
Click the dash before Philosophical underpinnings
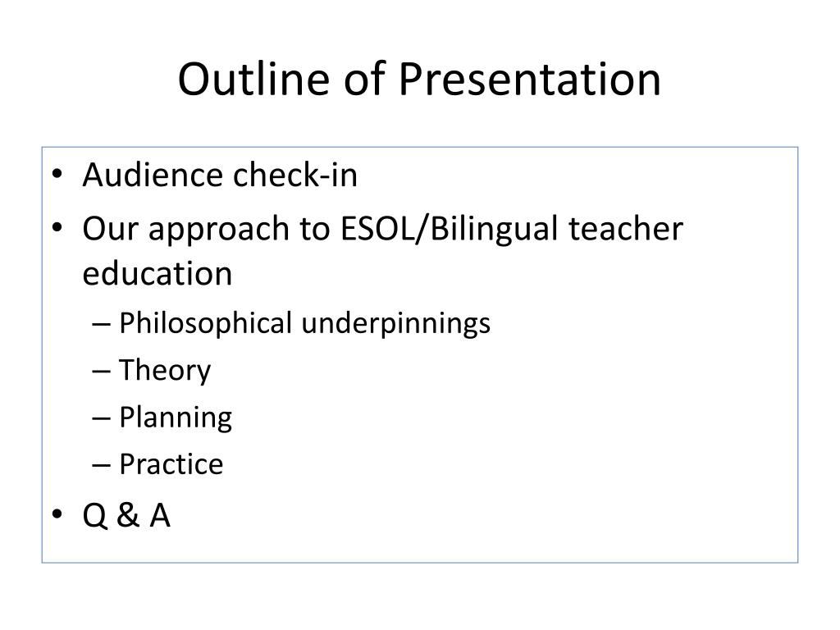point(101,325)
